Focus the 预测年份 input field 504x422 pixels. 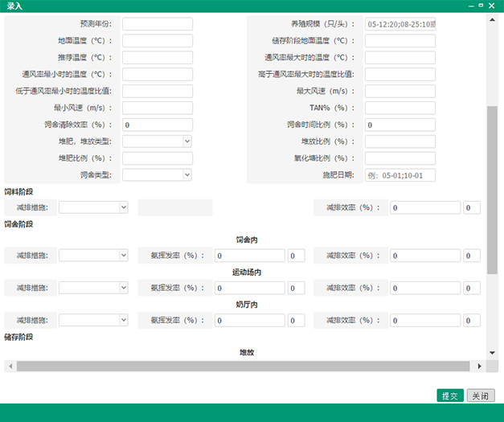point(157,24)
